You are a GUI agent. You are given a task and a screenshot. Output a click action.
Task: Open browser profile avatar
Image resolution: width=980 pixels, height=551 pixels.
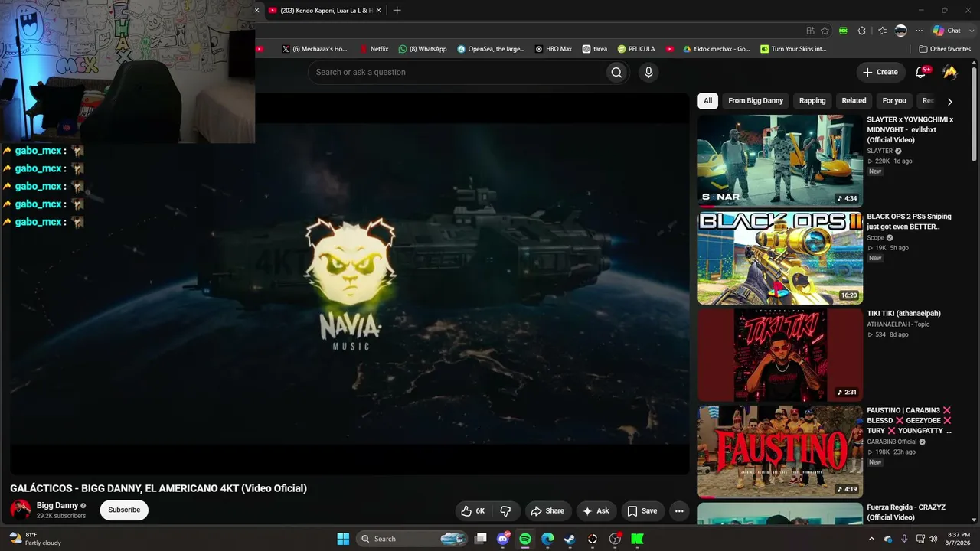[x=901, y=31]
